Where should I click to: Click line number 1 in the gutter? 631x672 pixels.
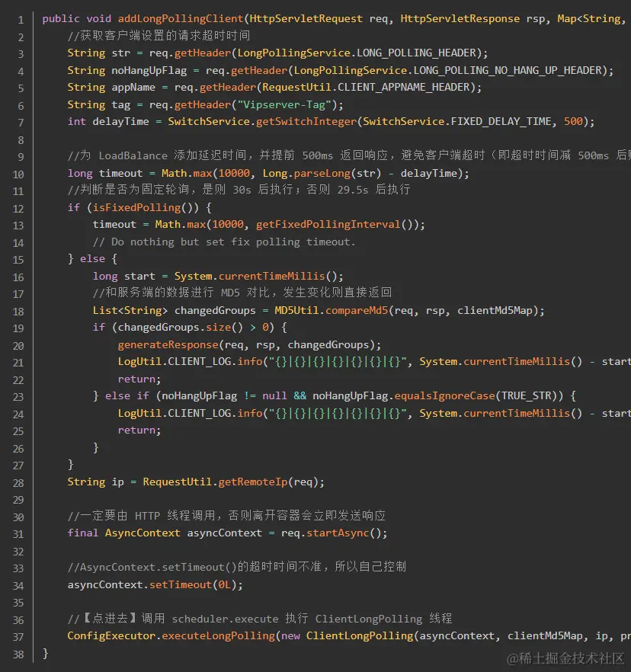point(21,20)
